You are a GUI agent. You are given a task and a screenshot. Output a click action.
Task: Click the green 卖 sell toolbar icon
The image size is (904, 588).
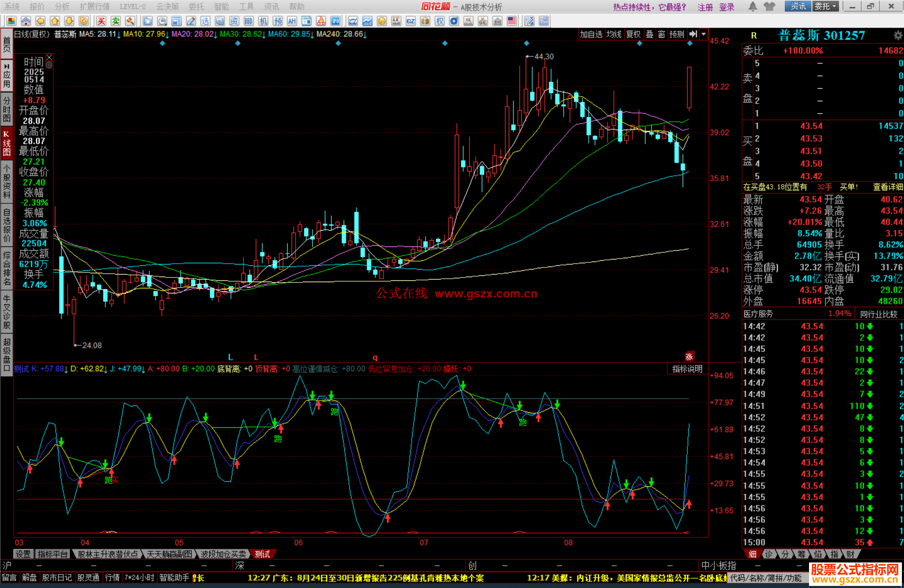tap(116, 21)
